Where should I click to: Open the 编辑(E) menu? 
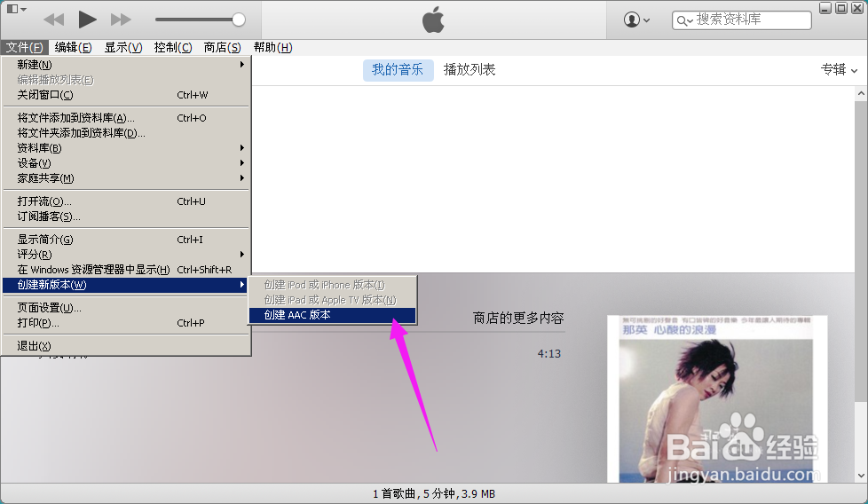(73, 48)
